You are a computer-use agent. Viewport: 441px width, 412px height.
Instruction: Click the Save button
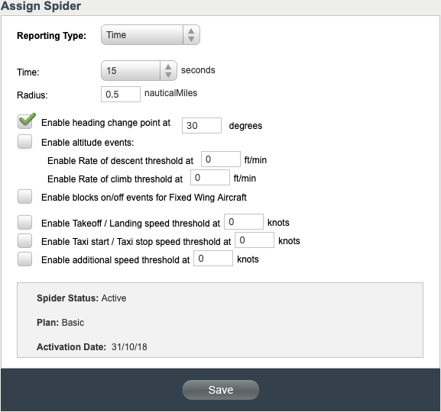point(221,390)
